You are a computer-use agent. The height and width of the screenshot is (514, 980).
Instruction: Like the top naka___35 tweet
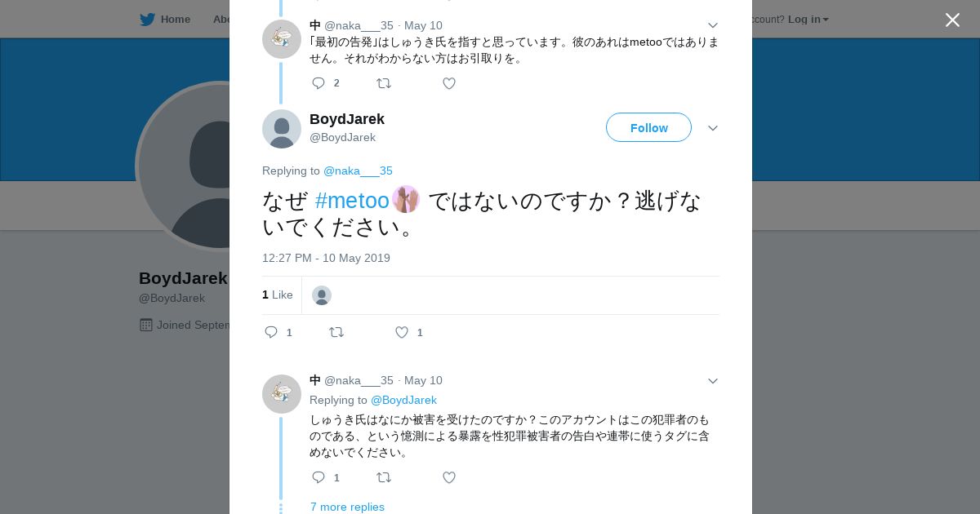pyautogui.click(x=449, y=83)
